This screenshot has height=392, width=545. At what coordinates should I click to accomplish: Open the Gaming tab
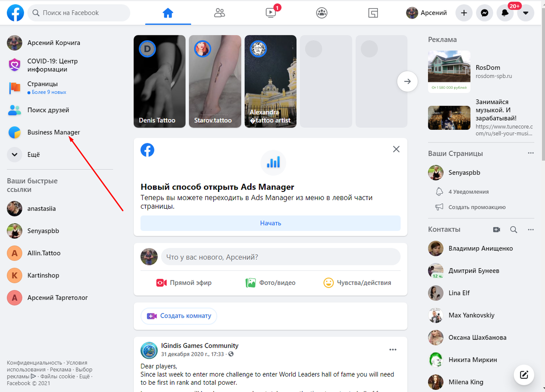click(373, 13)
